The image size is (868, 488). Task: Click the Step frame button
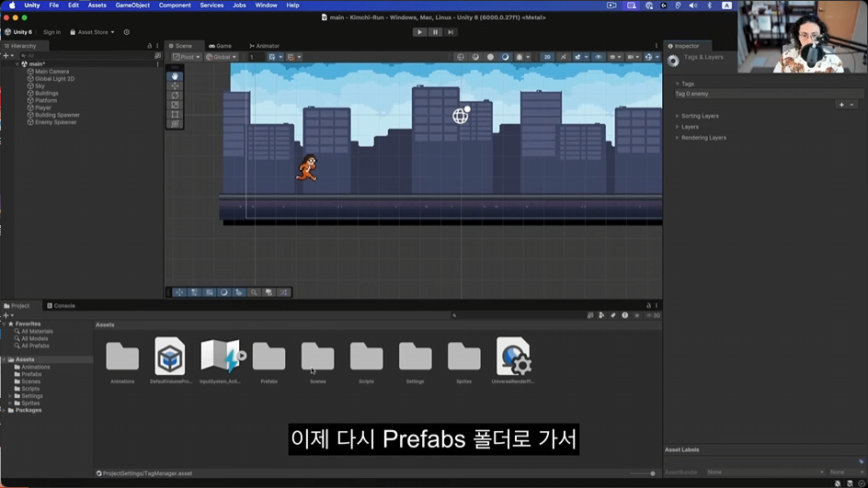click(x=451, y=32)
